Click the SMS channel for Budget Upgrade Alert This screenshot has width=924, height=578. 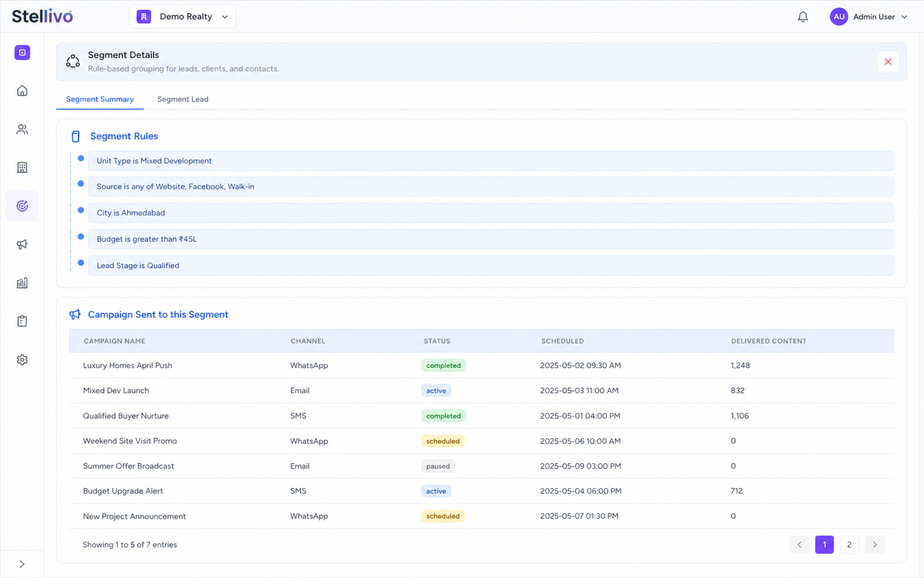coord(298,491)
